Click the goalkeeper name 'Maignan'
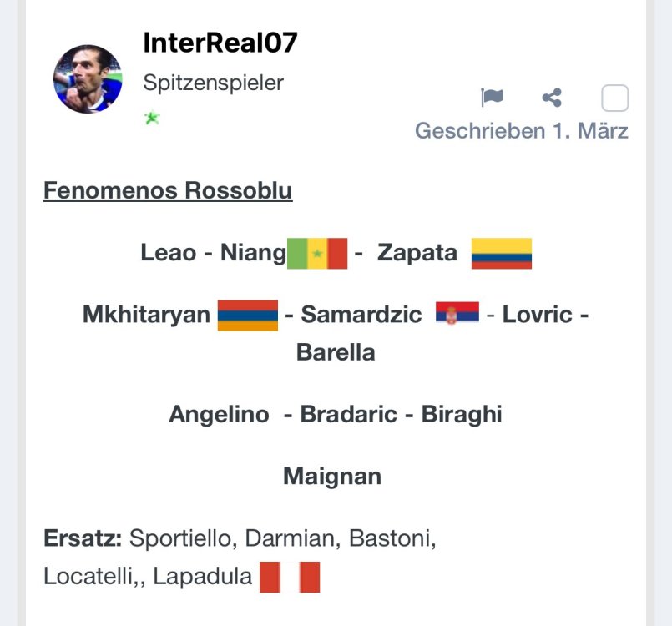The width and height of the screenshot is (672, 626). click(332, 476)
